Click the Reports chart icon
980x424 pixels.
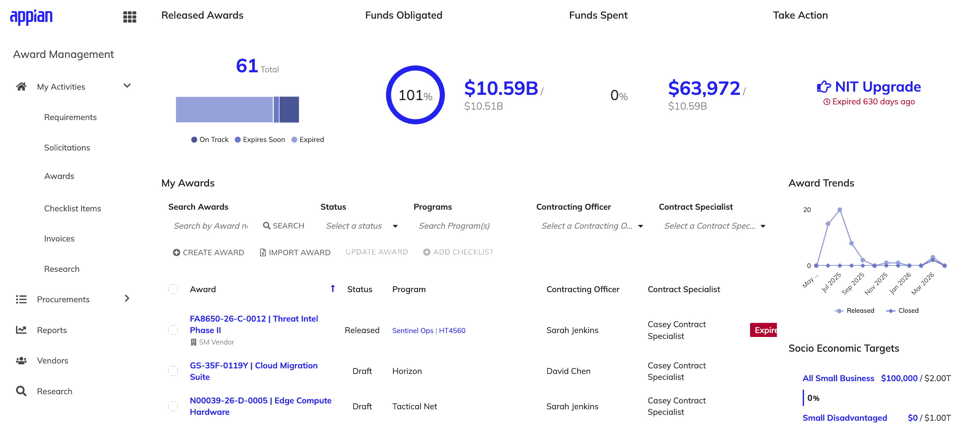pos(21,329)
